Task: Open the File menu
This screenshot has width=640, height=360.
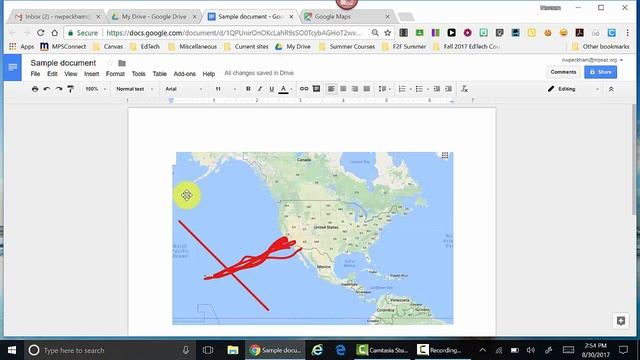Action: pos(36,74)
